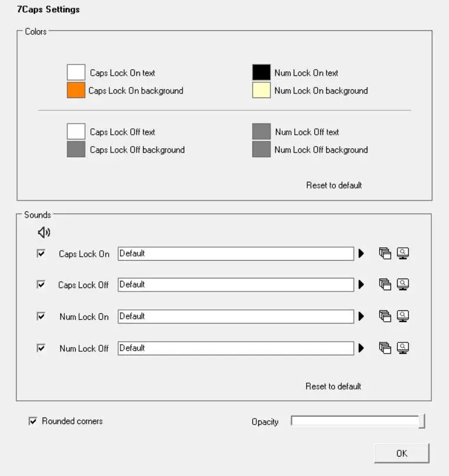
Task: Reset colors to default
Action: (334, 185)
